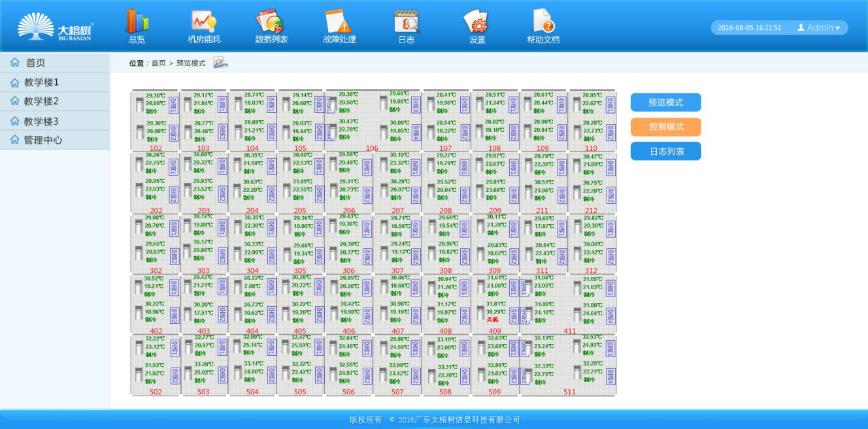Open the 日志列表 log list button
The image size is (868, 429).
pos(665,151)
